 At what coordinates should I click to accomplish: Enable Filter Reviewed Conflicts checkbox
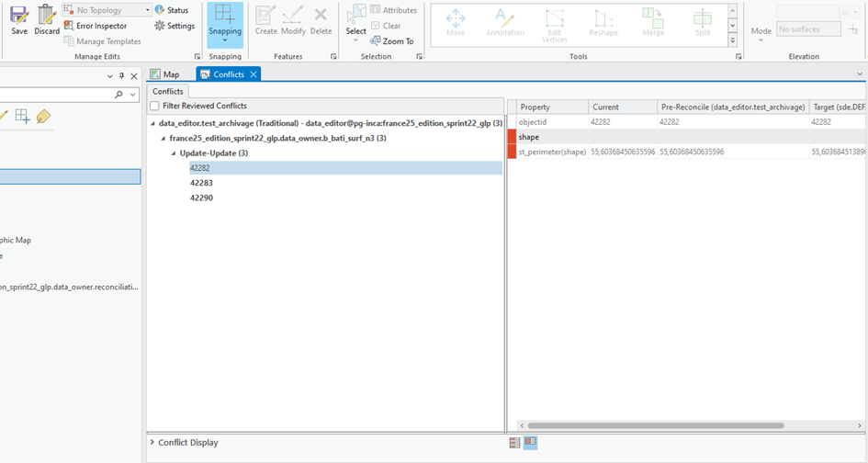[155, 106]
